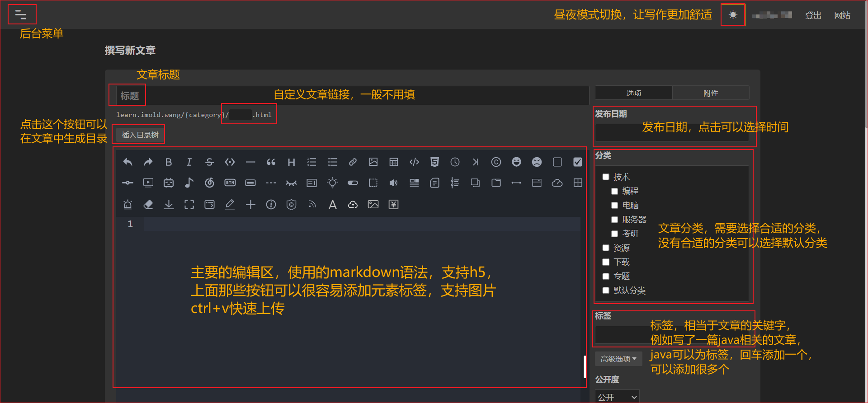Click the yen payment icon
This screenshot has width=868, height=403.
point(394,205)
